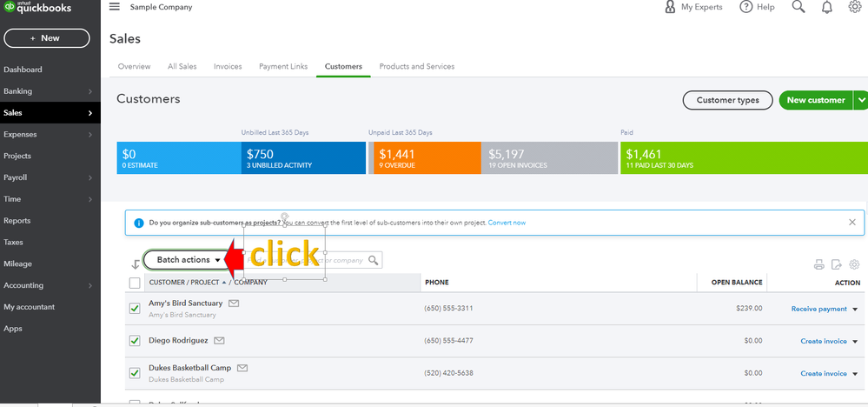
Task: Select the Customers tab
Action: pyautogui.click(x=343, y=66)
